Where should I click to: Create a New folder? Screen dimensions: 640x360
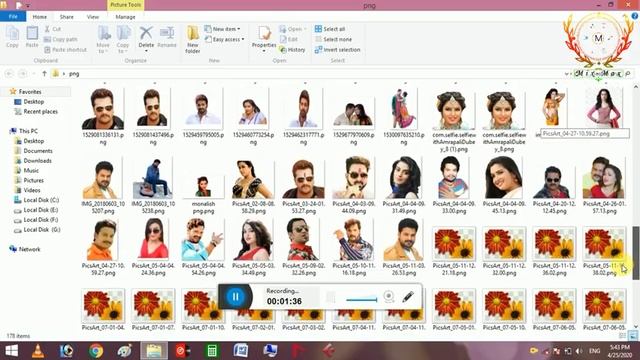(x=193, y=39)
